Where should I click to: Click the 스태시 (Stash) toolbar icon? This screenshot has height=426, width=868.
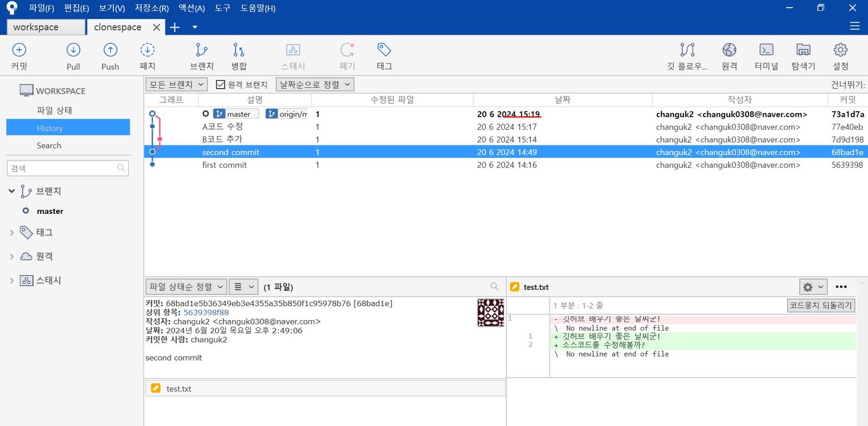click(293, 50)
